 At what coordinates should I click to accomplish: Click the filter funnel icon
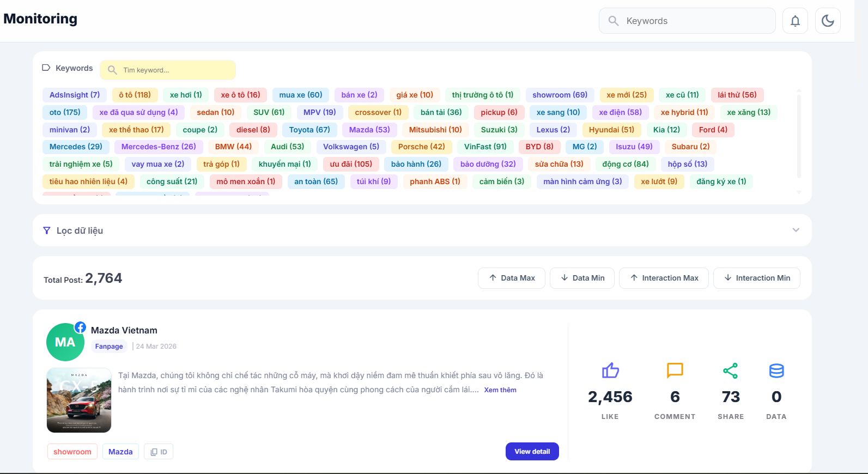tap(47, 230)
